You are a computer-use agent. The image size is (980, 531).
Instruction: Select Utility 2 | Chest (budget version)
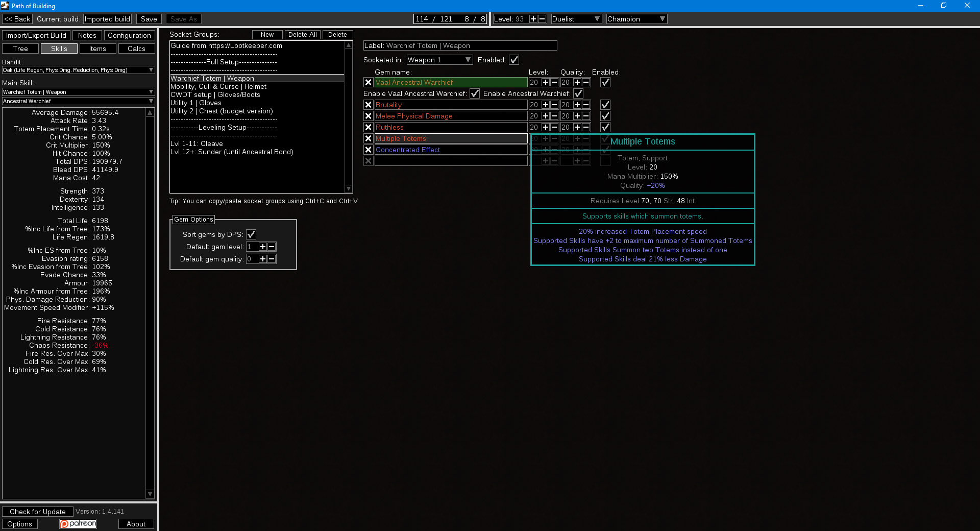click(257, 111)
